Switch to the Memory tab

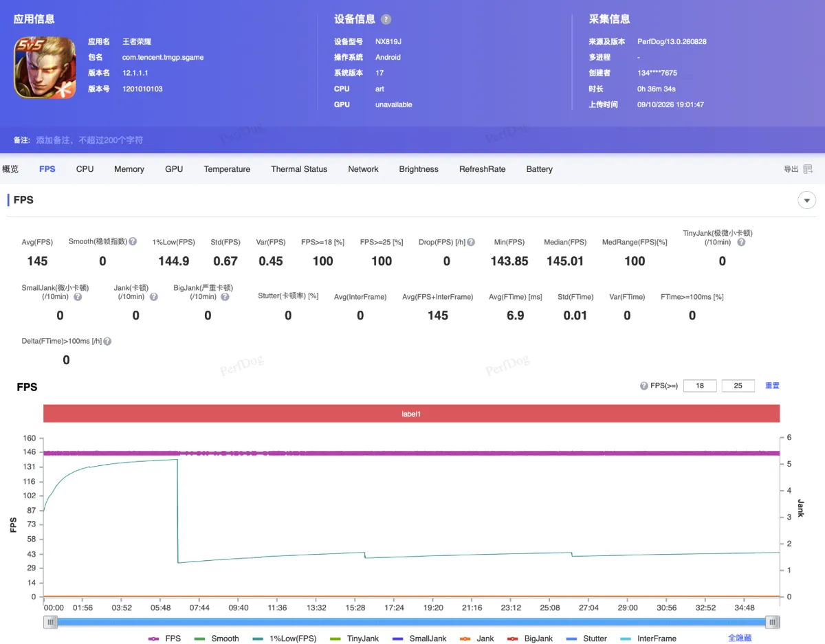[129, 169]
